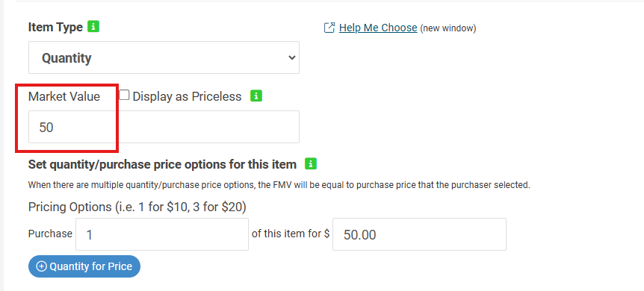Click the "of this item for $" label
This screenshot has width=644, height=291.
tap(291, 234)
